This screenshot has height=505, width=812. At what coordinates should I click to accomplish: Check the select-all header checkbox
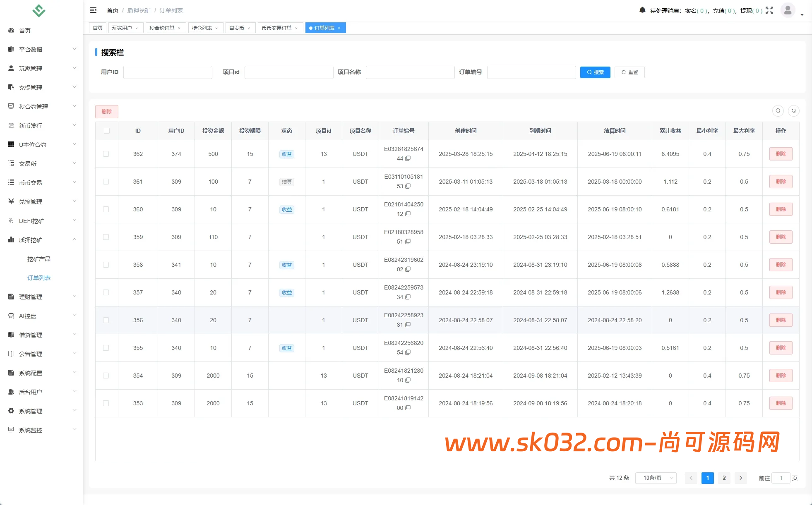pos(107,131)
